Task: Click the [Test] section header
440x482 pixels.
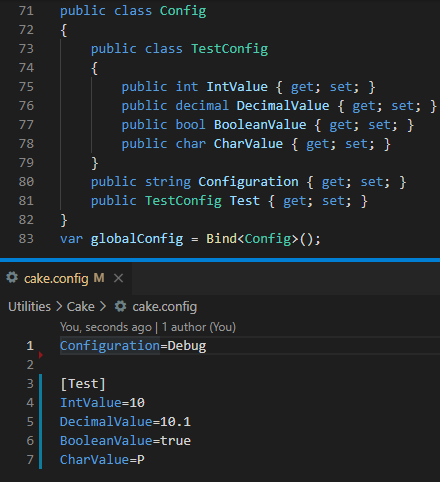Action: coord(83,384)
